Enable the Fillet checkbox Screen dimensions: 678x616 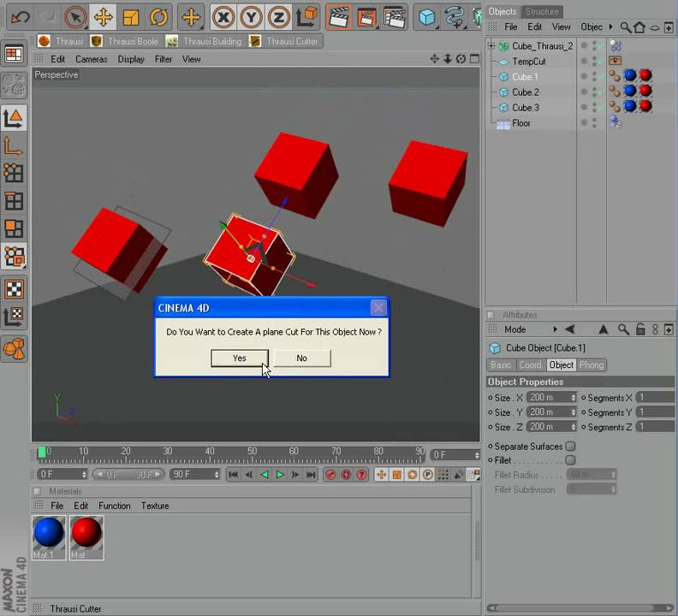pyautogui.click(x=571, y=459)
